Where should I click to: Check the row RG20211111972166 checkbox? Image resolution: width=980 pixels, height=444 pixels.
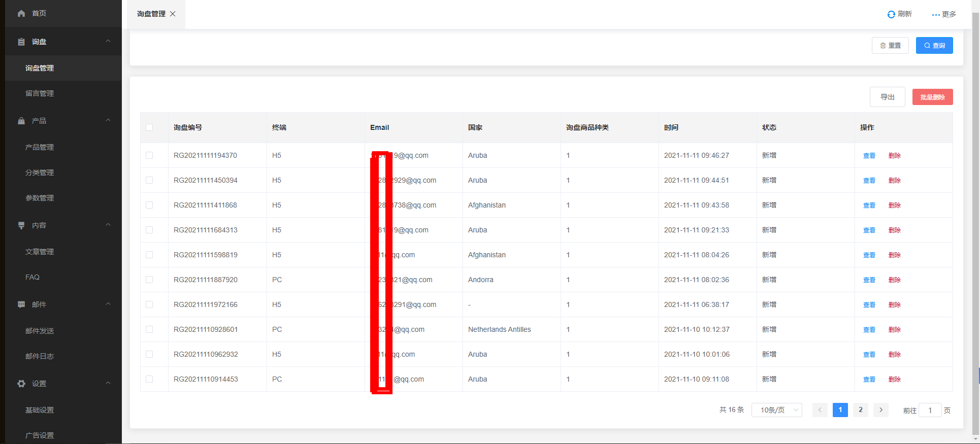click(149, 304)
